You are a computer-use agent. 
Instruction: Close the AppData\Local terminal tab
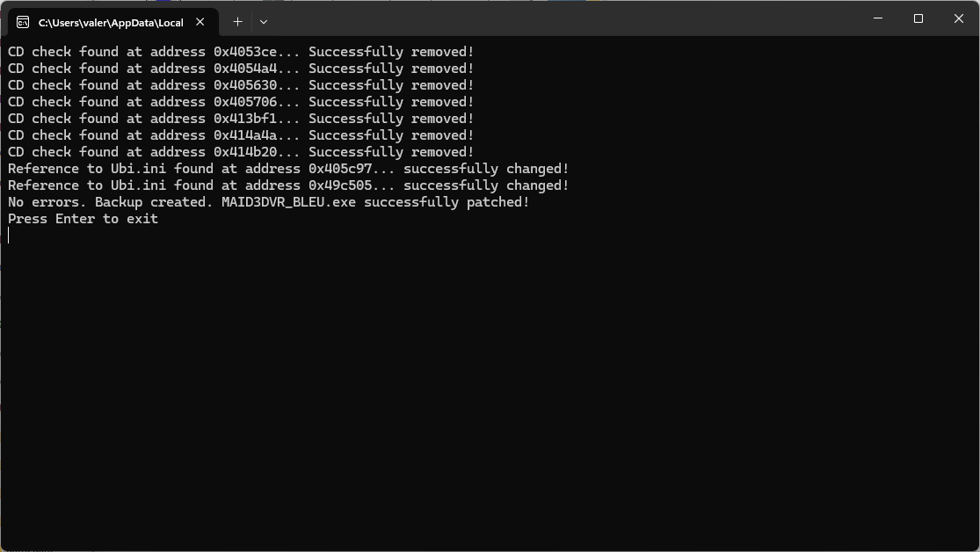200,22
